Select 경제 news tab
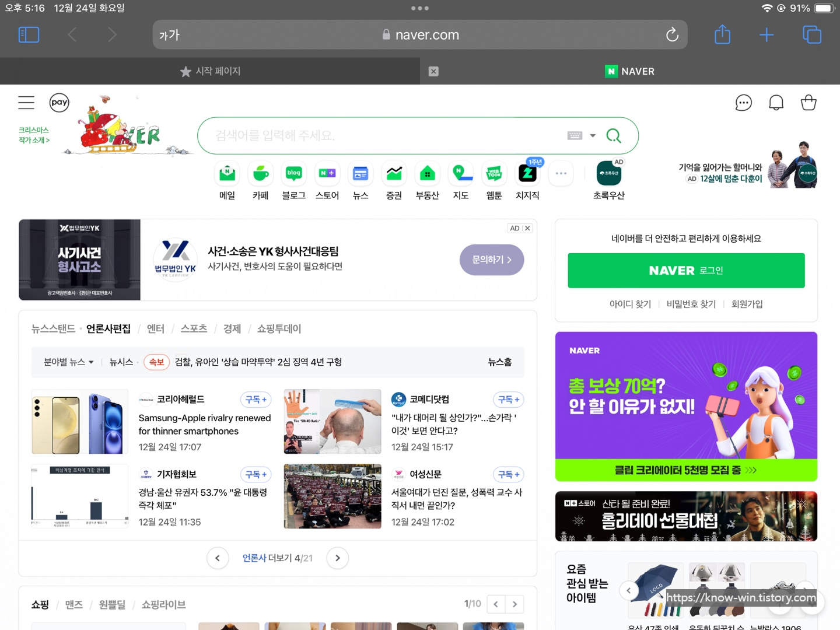The image size is (840, 630). click(x=232, y=329)
